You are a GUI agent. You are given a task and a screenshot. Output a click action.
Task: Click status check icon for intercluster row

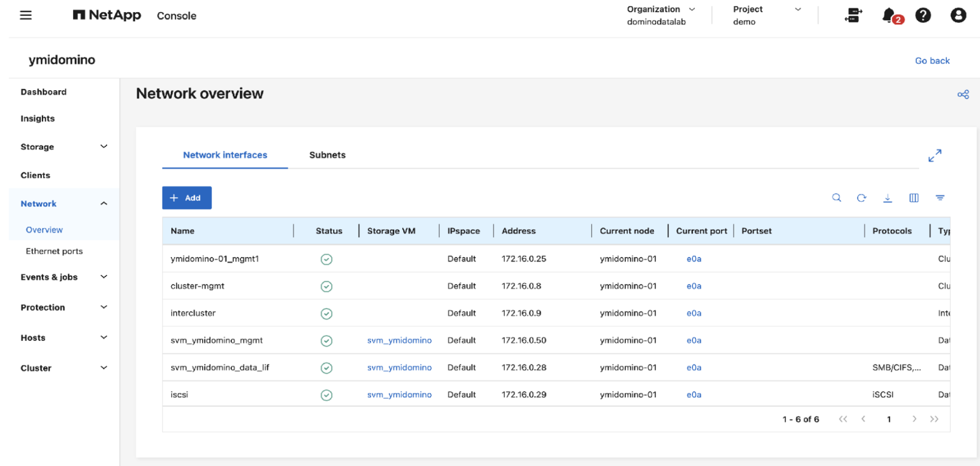pyautogui.click(x=327, y=313)
